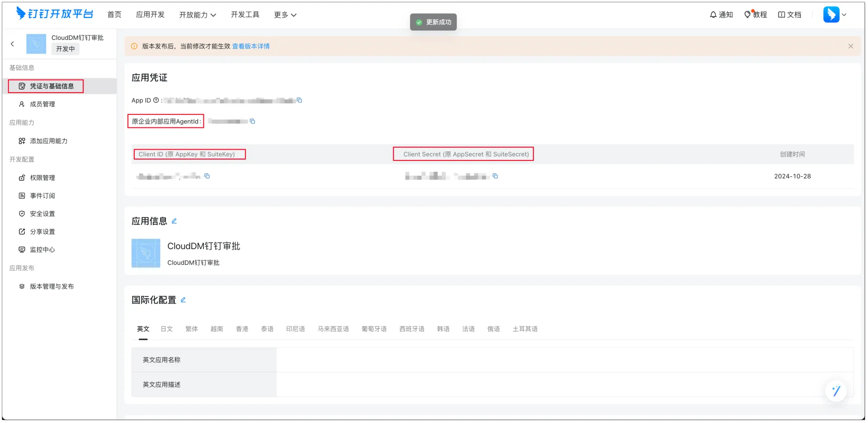Switch to the 日文 language tab
Image resolution: width=868 pixels, height=423 pixels.
pyautogui.click(x=167, y=329)
